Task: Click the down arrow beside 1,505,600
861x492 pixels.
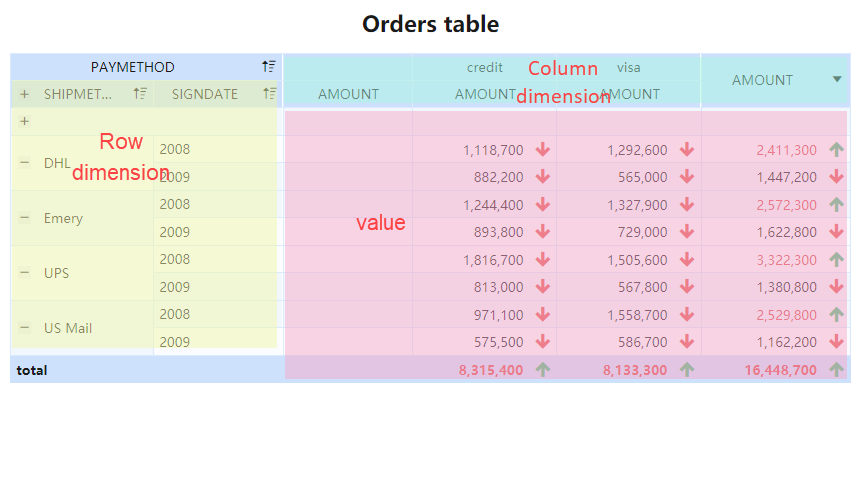Action: coord(687,260)
